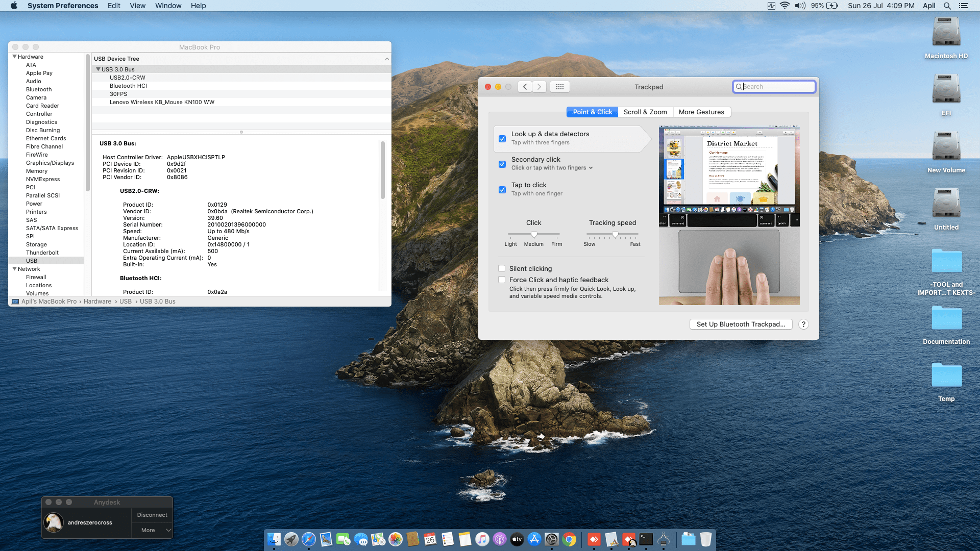
Task: Open Launchpad from the Dock
Action: coord(291,539)
